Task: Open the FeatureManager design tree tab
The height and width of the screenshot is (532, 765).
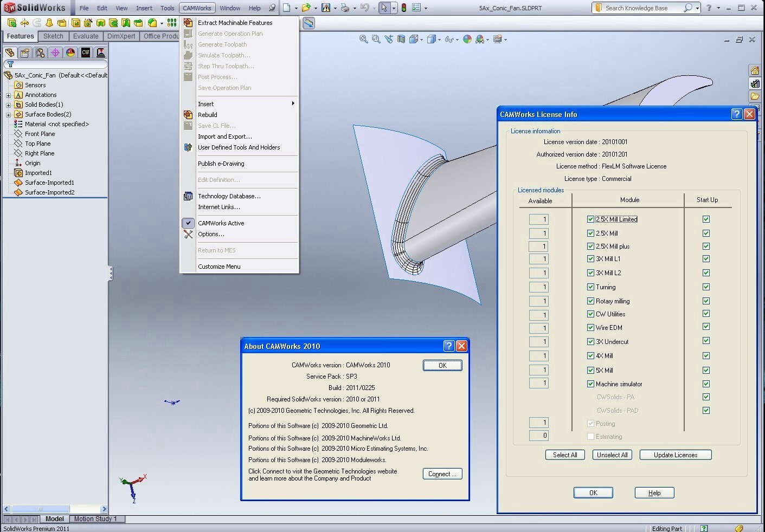Action: pos(10,53)
